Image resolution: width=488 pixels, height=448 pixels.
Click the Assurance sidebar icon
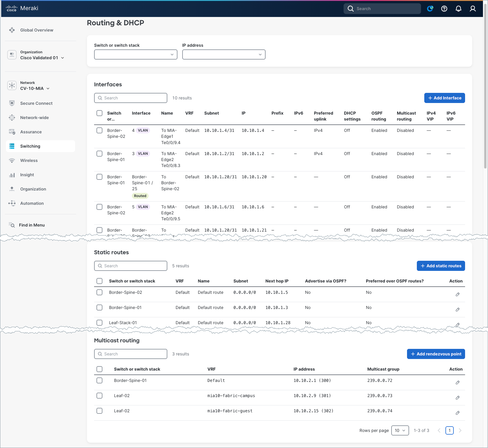coord(12,132)
